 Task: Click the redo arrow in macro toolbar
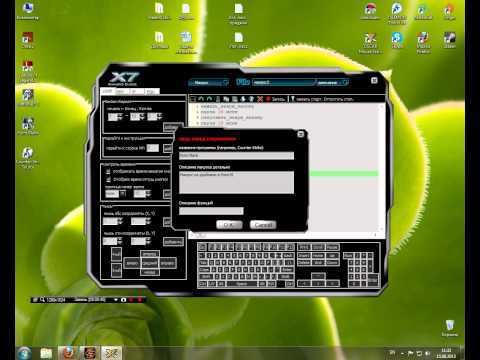pyautogui.click(x=209, y=99)
